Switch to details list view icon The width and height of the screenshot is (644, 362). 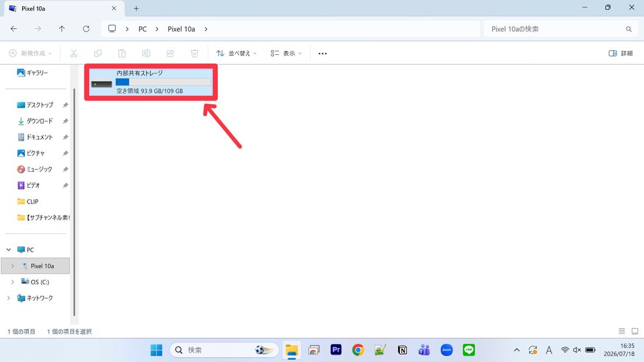coord(622,331)
